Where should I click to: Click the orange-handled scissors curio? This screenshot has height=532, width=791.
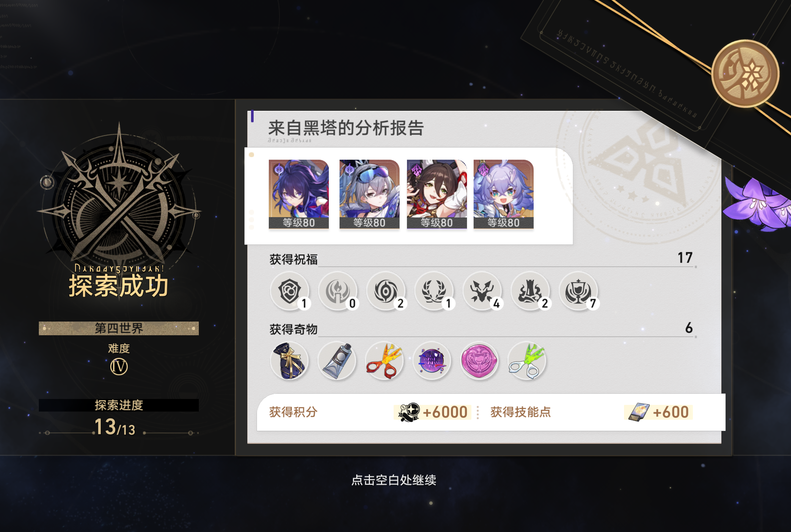[x=384, y=361]
